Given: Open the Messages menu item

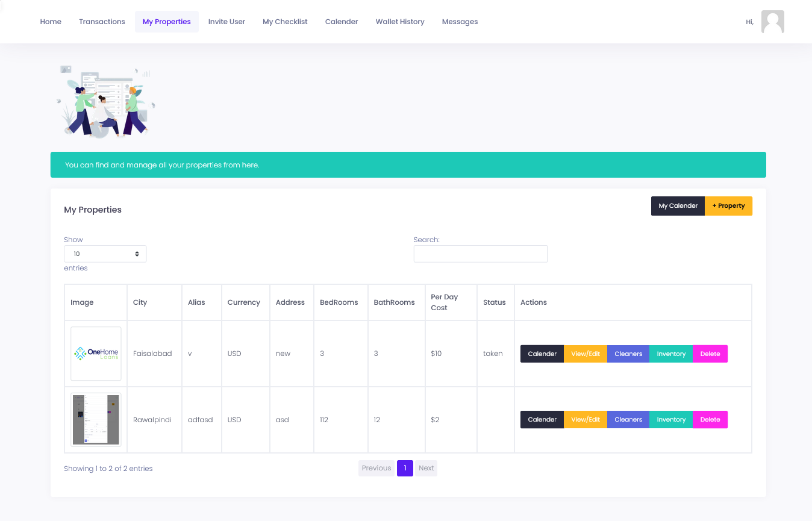Looking at the screenshot, I should click(x=460, y=22).
